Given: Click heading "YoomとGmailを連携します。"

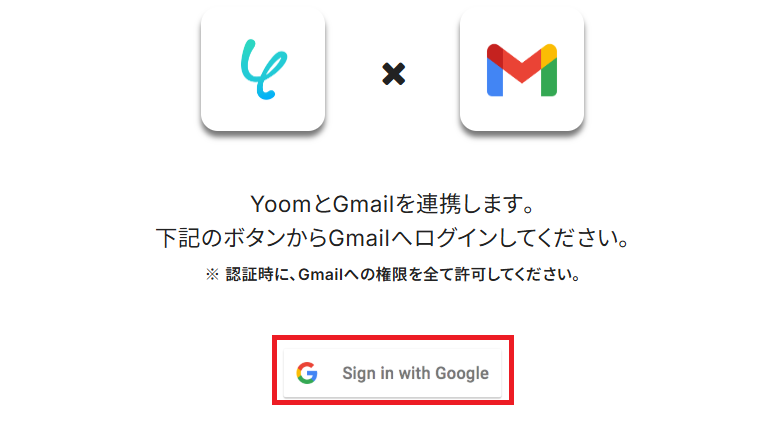Looking at the screenshot, I should click(393, 204).
